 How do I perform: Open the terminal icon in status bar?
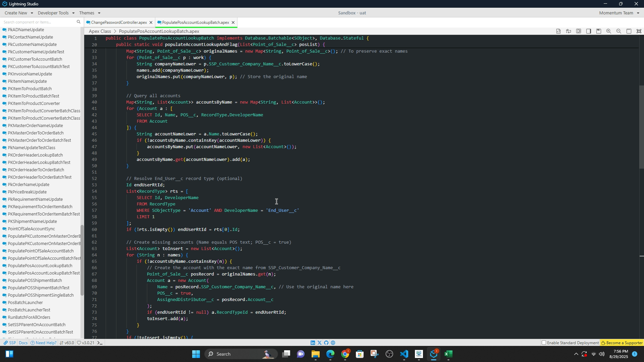pyautogui.click(x=100, y=343)
